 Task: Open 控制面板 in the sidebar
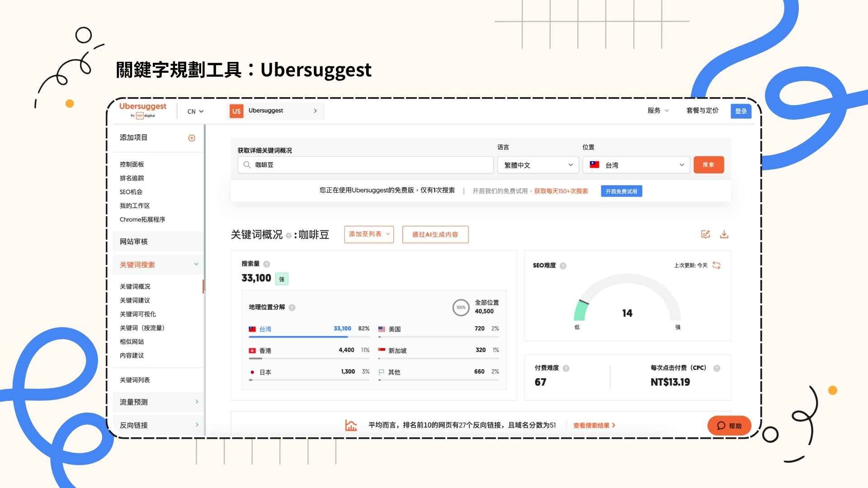pos(132,164)
